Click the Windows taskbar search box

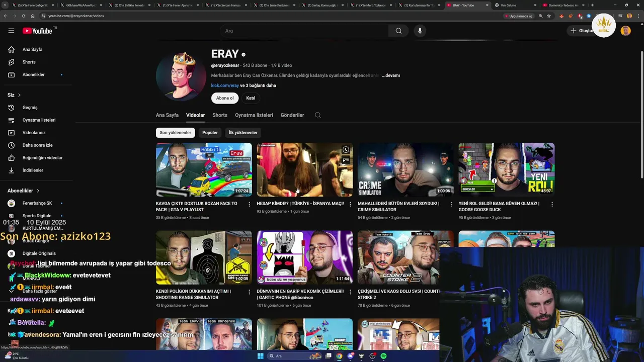[x=294, y=356]
